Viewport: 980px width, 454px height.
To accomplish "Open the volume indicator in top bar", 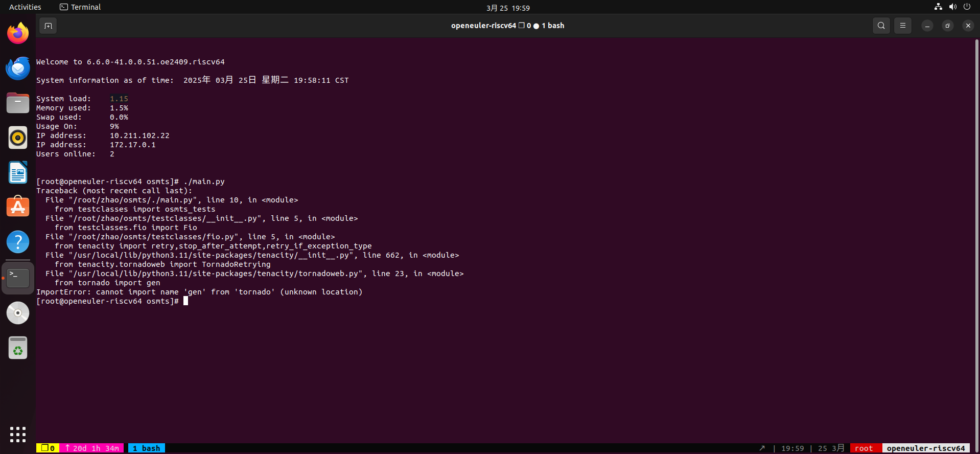I will tap(952, 7).
